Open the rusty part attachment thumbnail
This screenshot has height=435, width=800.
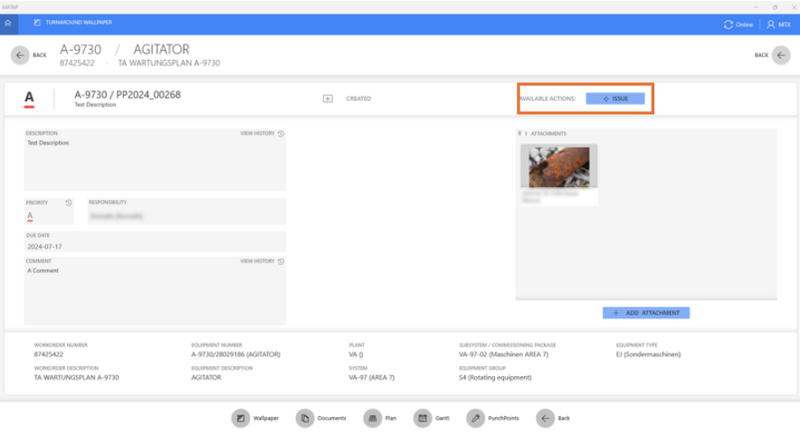tap(559, 166)
